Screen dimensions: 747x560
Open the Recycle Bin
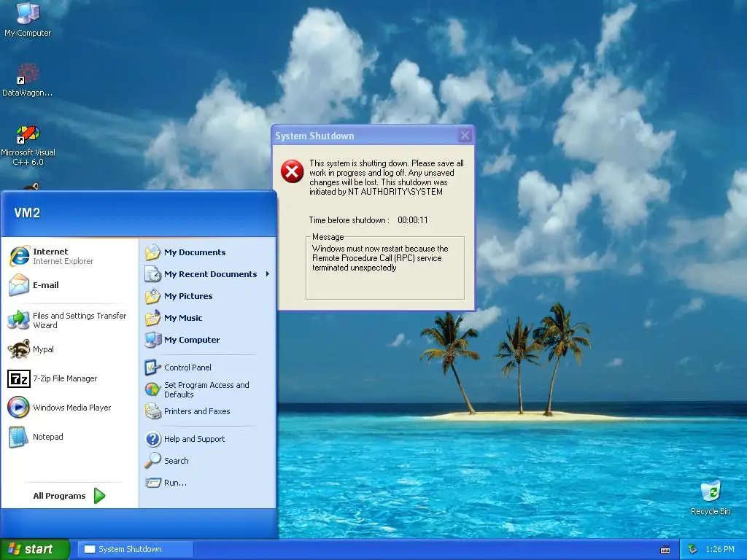pyautogui.click(x=711, y=497)
